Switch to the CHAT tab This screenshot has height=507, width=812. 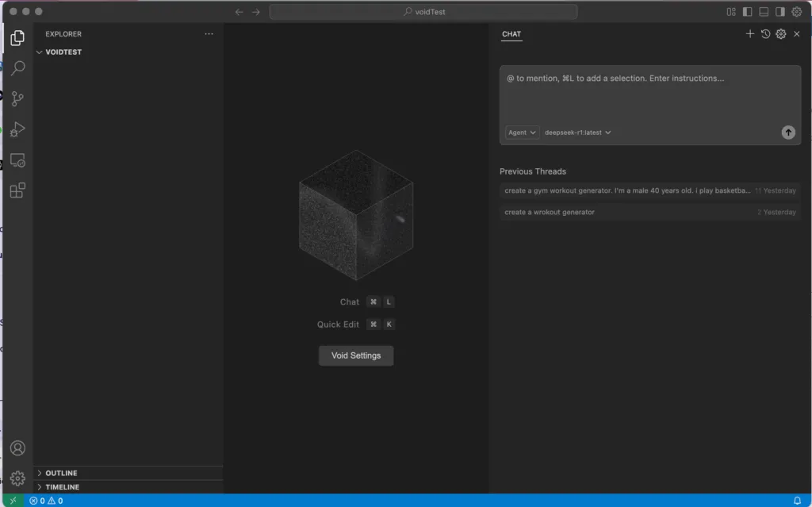tap(511, 34)
